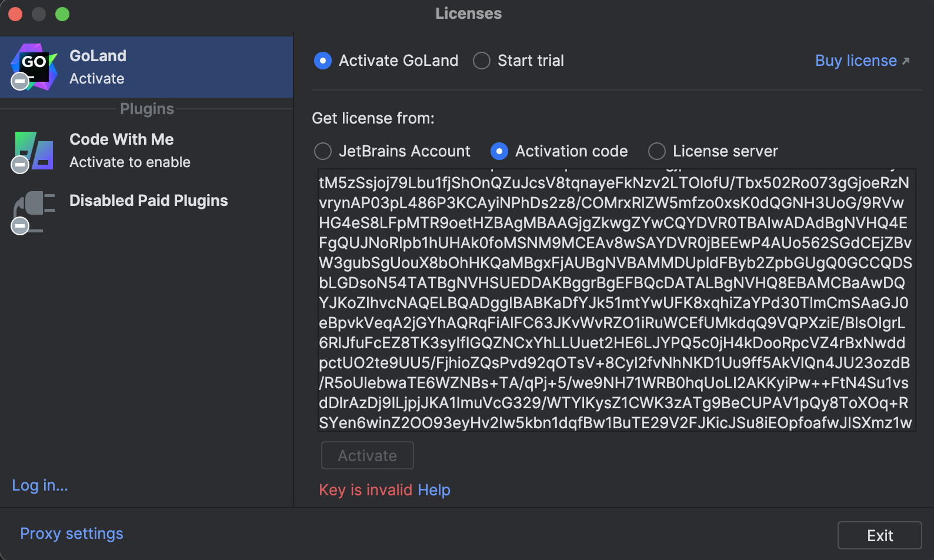Image resolution: width=934 pixels, height=560 pixels.
Task: Click the external arrow beside Buy license
Action: pos(906,61)
